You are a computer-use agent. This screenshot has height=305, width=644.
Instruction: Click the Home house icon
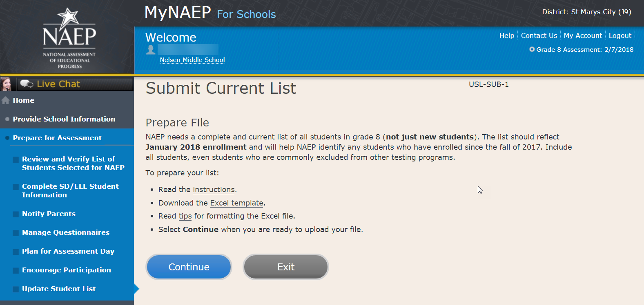6,100
